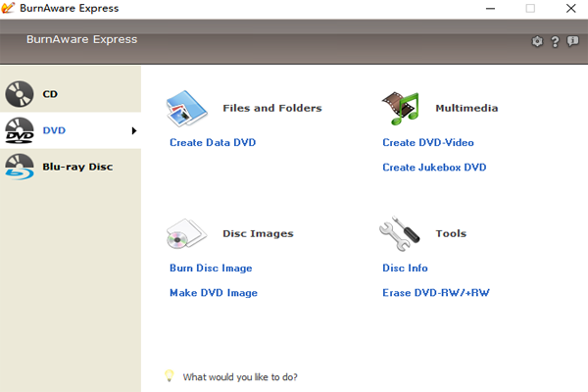Click the question mark help icon
Screen dimensions: 588x392
555,41
